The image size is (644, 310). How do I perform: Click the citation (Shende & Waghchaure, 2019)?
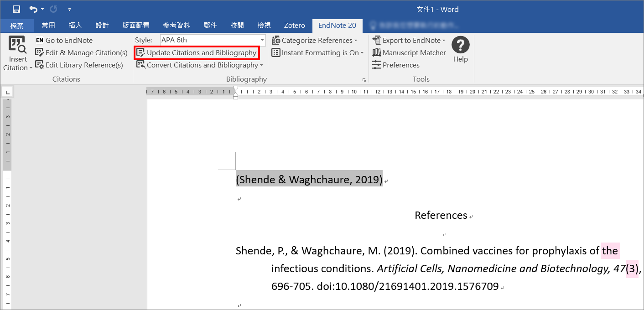309,180
